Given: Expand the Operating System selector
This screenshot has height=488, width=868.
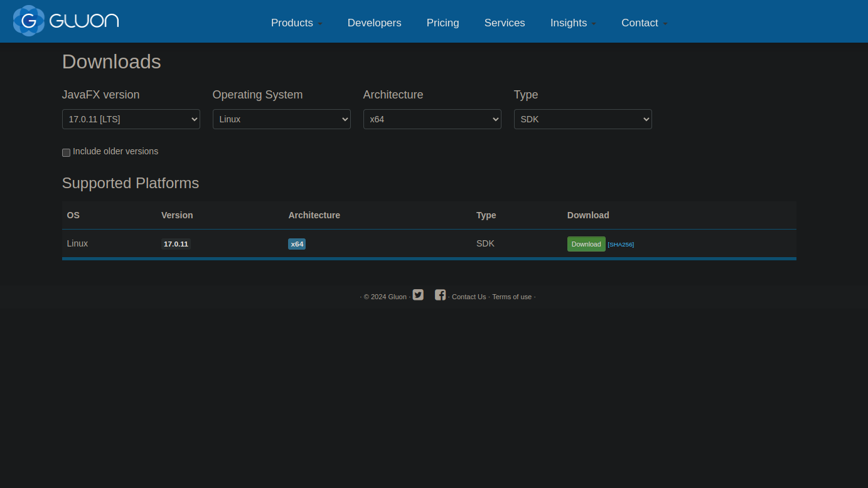Looking at the screenshot, I should (x=281, y=119).
